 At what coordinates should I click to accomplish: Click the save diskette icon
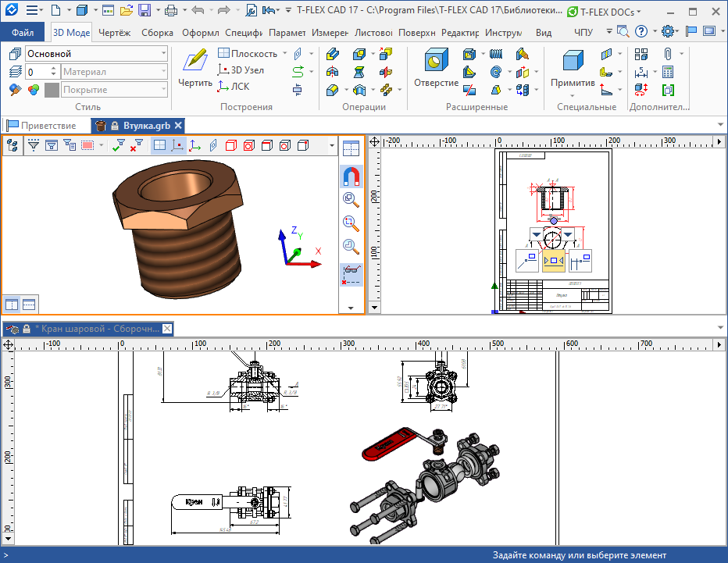[x=145, y=11]
